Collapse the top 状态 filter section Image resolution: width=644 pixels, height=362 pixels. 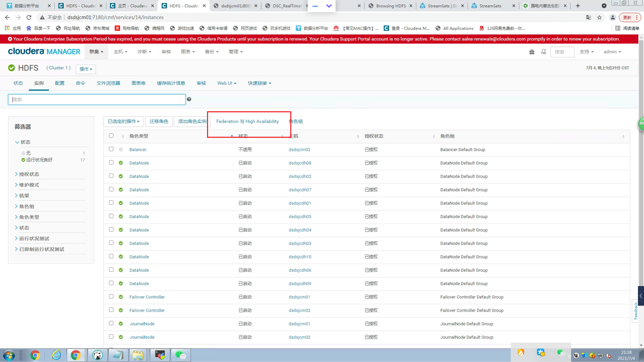click(x=23, y=142)
